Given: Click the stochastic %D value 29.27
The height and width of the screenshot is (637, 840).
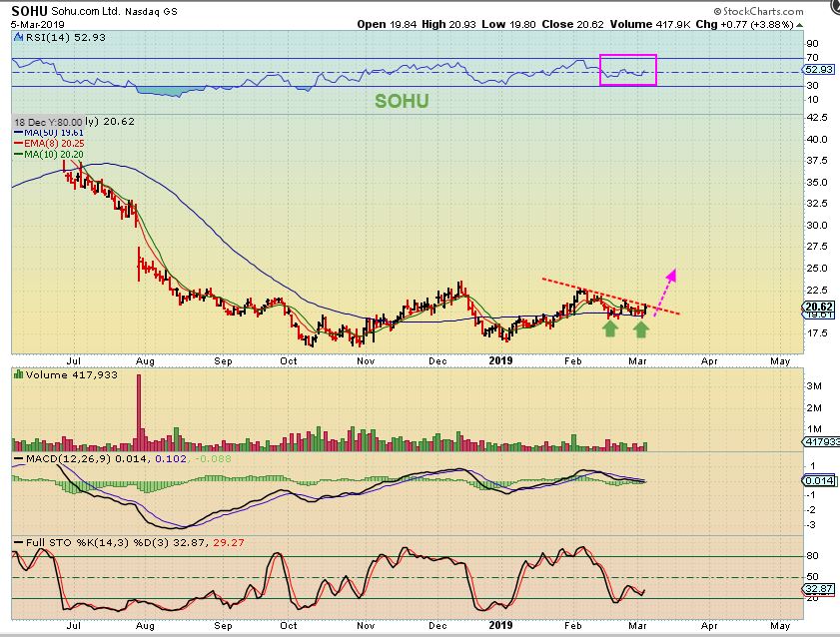Looking at the screenshot, I should click(229, 542).
